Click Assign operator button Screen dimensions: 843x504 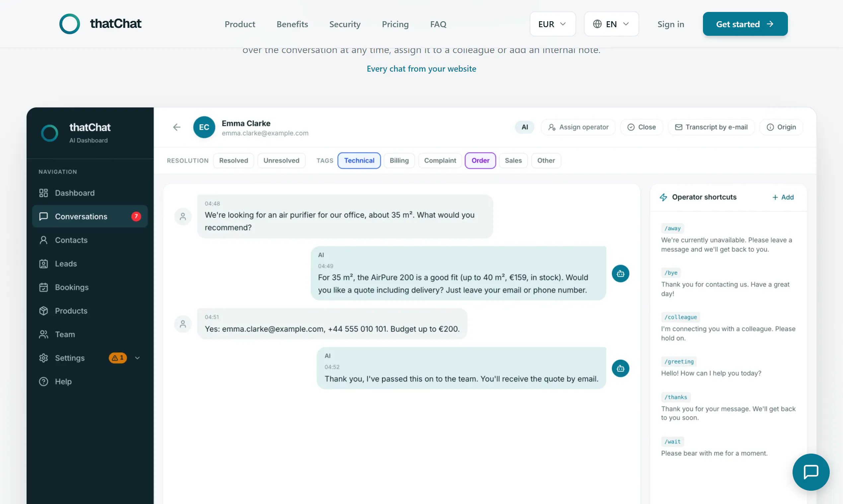(578, 127)
